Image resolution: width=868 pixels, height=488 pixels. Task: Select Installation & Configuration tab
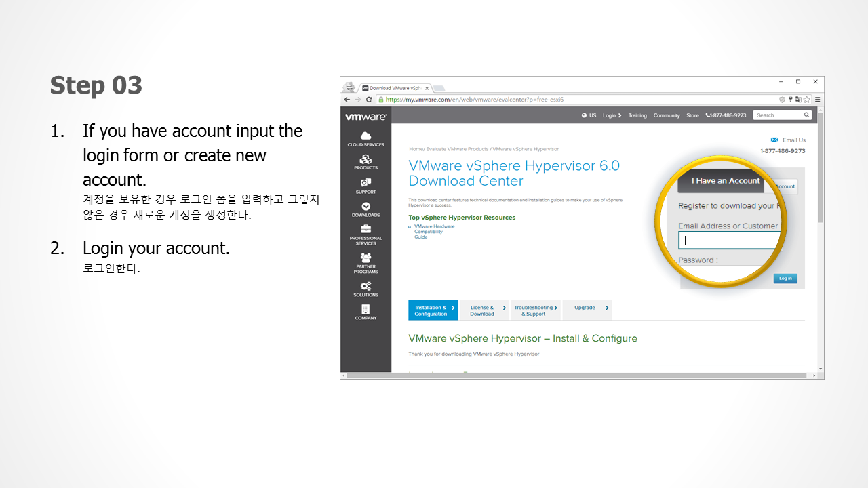tap(433, 310)
